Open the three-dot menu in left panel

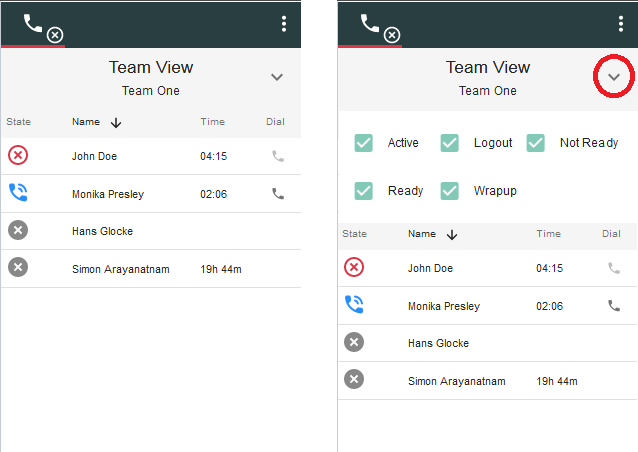click(x=284, y=24)
